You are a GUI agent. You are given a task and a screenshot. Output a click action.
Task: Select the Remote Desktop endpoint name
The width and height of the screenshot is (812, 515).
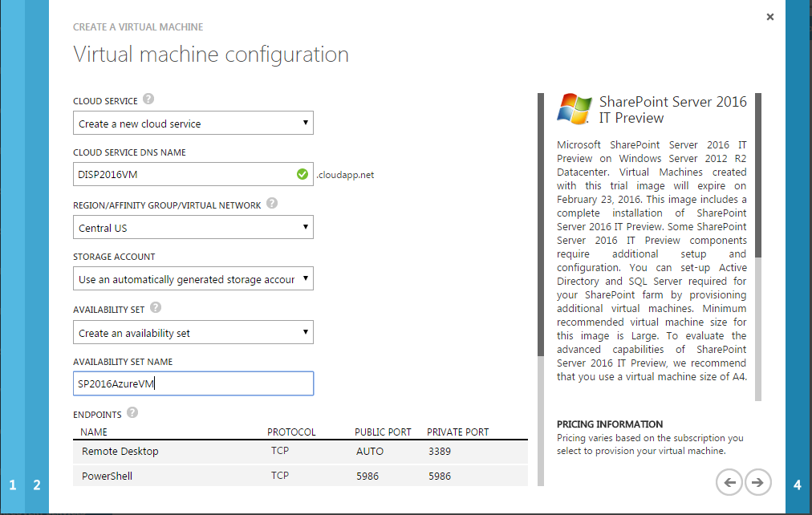(x=120, y=452)
